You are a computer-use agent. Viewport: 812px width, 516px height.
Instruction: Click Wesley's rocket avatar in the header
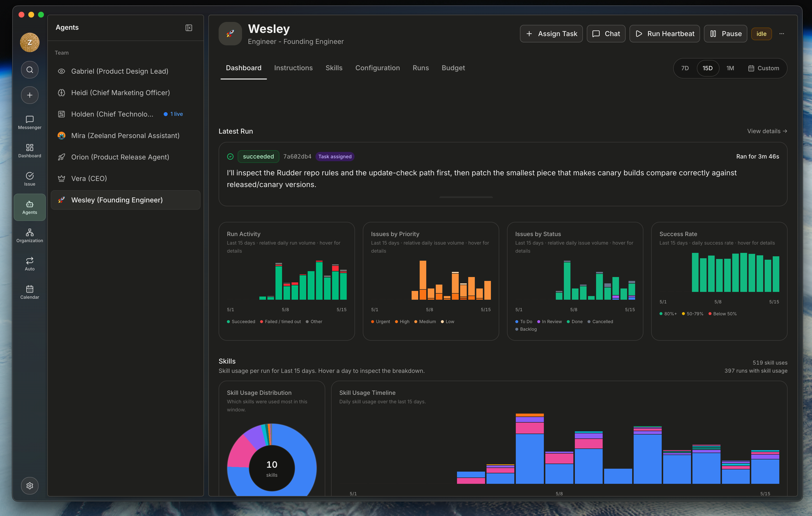pyautogui.click(x=230, y=34)
